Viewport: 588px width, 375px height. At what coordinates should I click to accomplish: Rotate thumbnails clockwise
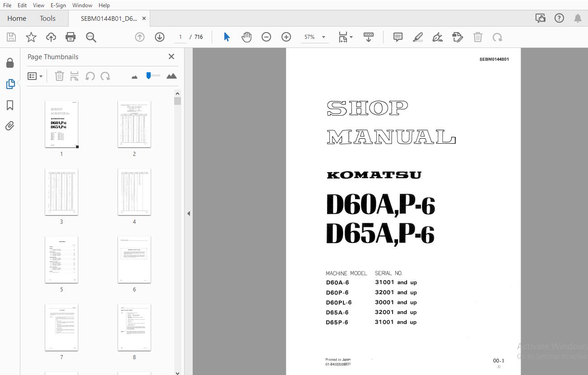[105, 76]
